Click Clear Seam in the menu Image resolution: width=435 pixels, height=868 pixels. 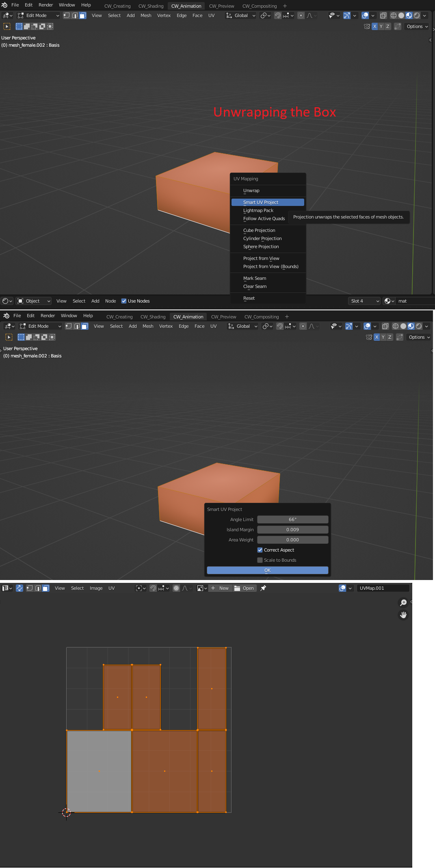(x=268, y=286)
